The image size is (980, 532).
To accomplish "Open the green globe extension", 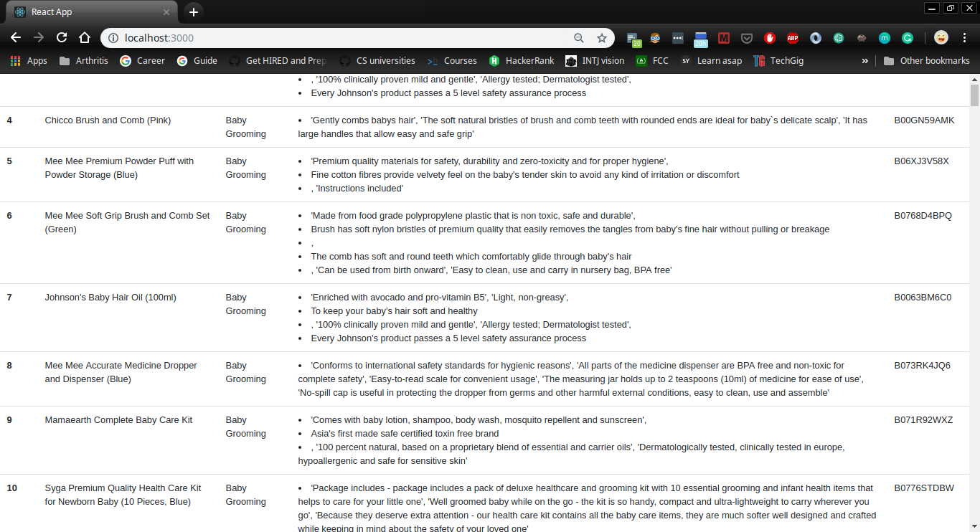I will tap(839, 38).
